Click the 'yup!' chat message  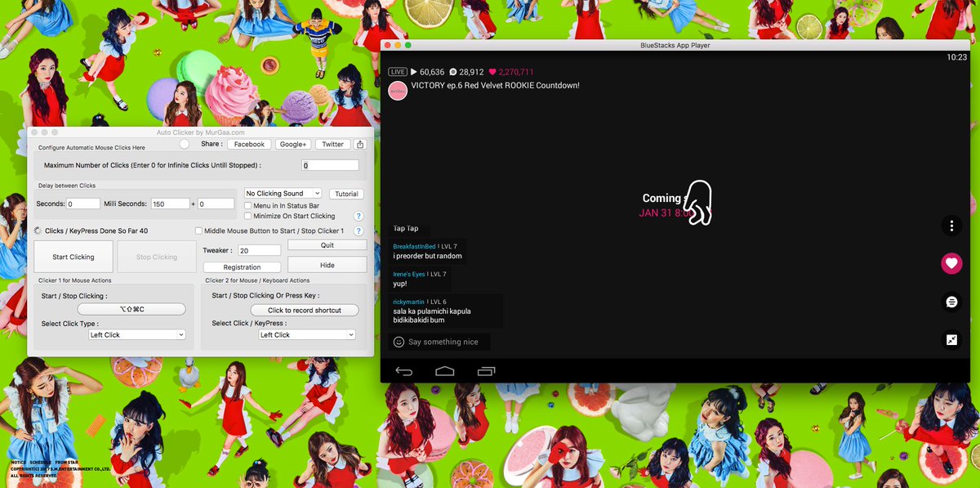400,284
